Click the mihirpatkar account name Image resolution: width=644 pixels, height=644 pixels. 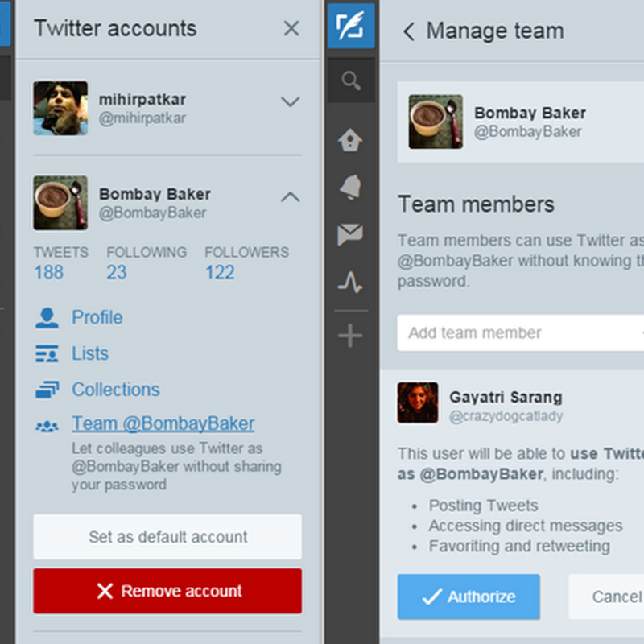coord(142,99)
